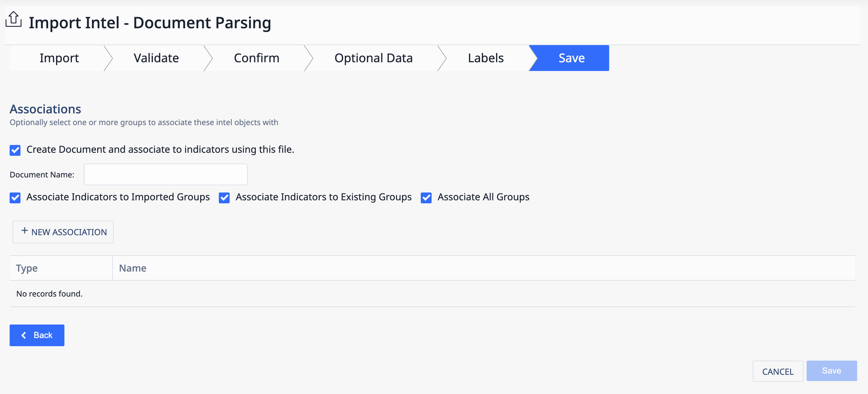868x394 pixels.
Task: Open the Validate step
Action: pos(156,58)
